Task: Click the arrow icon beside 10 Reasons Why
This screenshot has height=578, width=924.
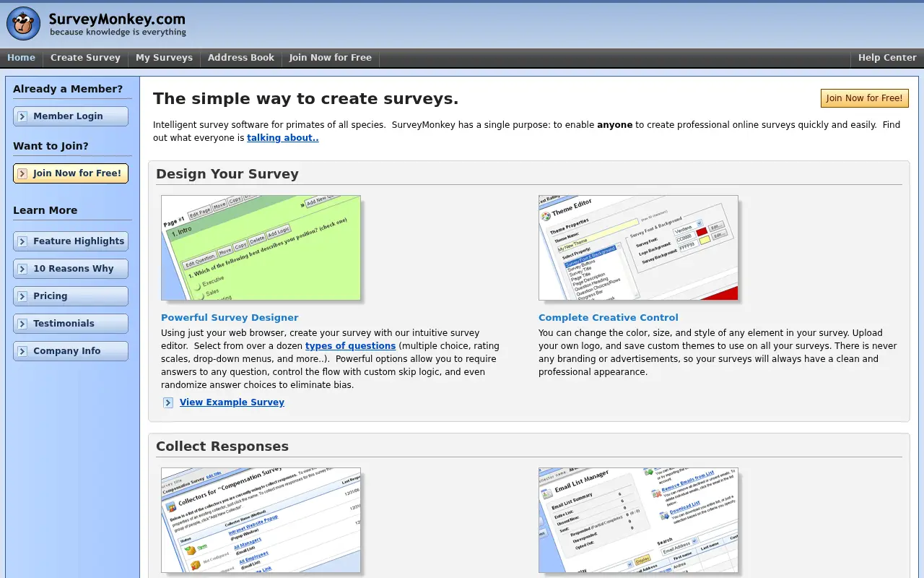Action: pyautogui.click(x=22, y=269)
